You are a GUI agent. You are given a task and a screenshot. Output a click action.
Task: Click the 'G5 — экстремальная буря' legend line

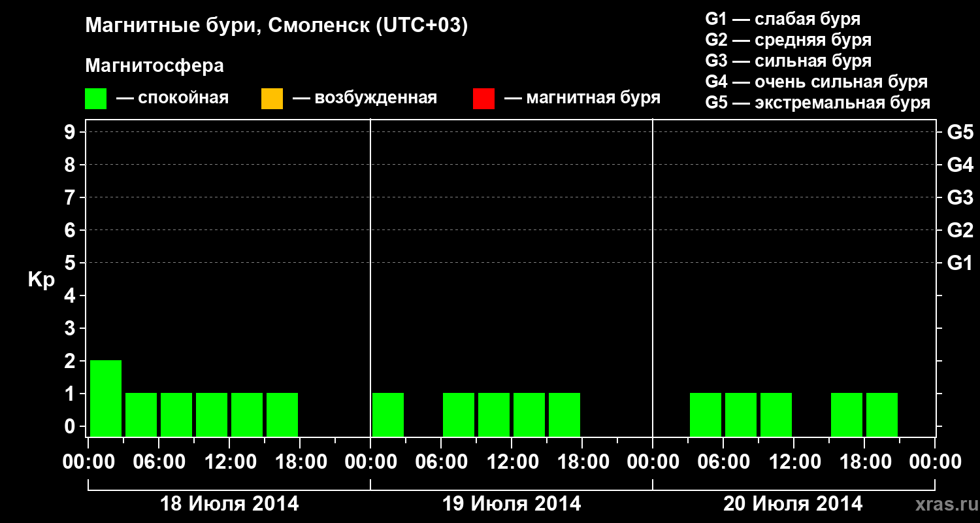tap(818, 103)
